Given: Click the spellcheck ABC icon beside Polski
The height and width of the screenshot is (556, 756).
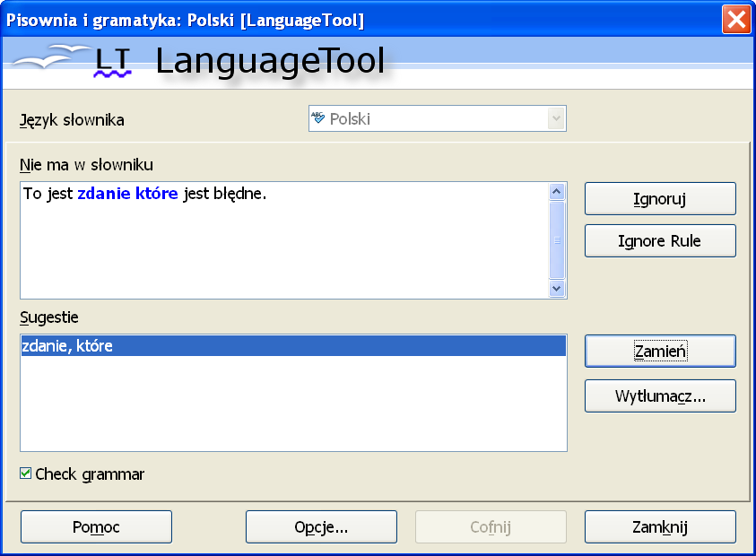Looking at the screenshot, I should [317, 117].
